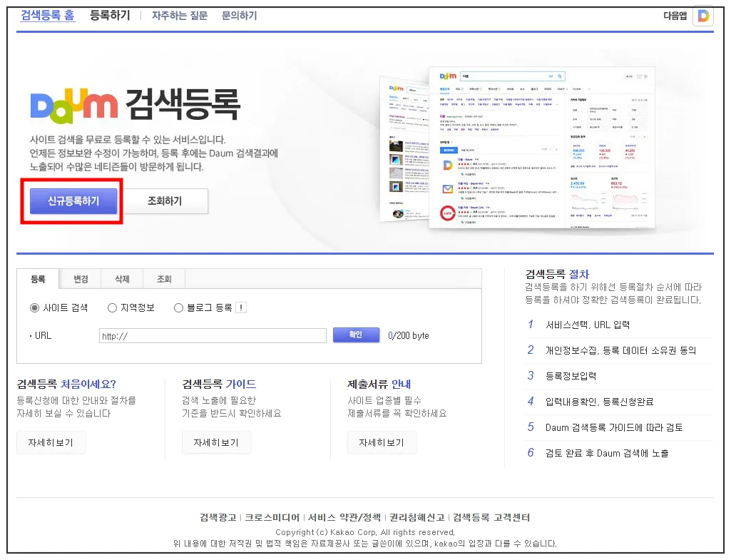Click the 0/200 byte counter text

[x=409, y=336]
